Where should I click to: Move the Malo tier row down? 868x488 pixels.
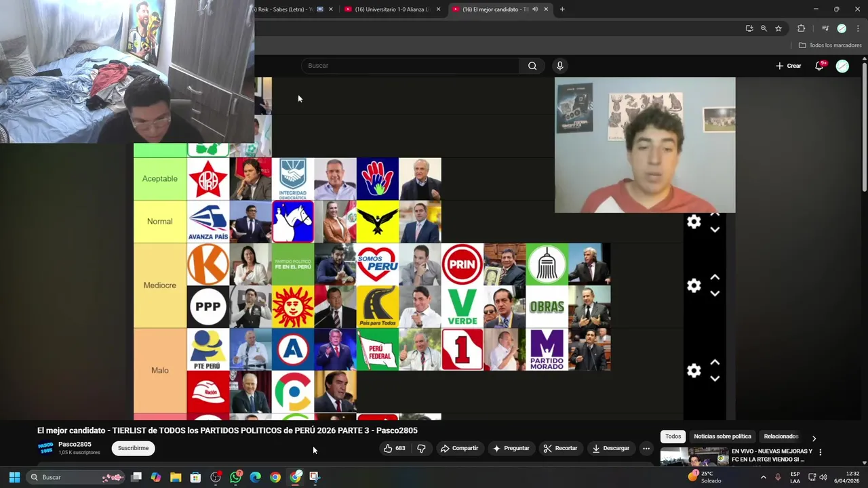click(715, 378)
